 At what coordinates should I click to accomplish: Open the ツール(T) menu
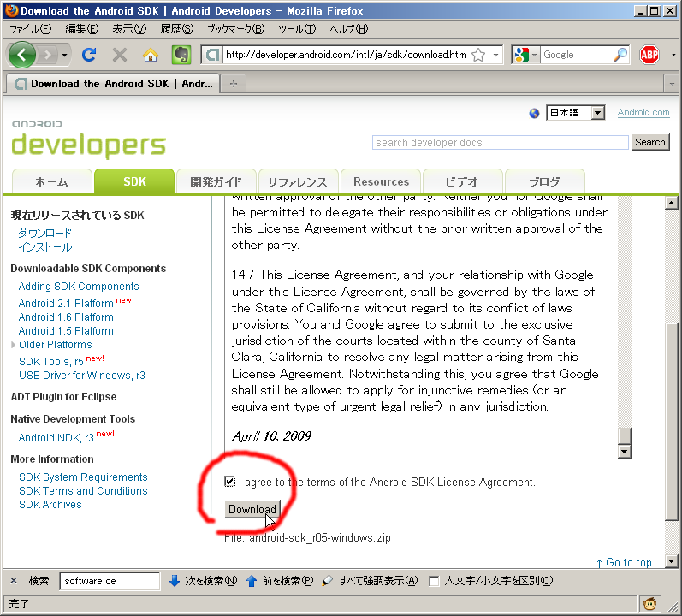click(x=297, y=29)
